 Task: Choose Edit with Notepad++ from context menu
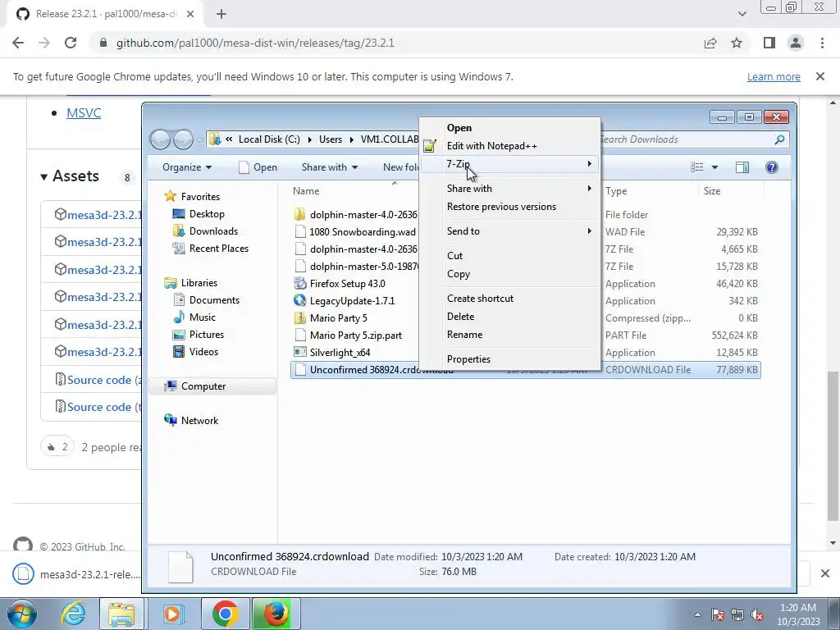click(509, 146)
